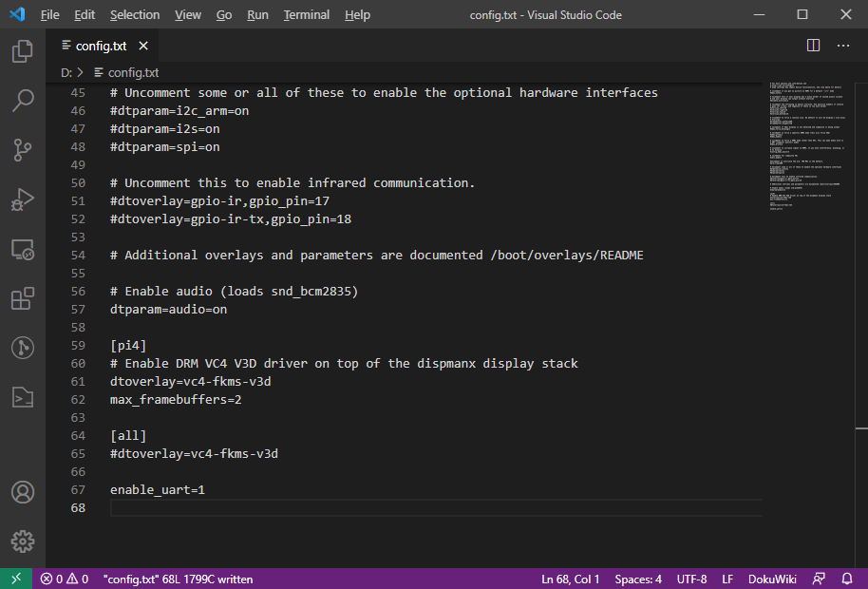Viewport: 868px width, 589px height.
Task: Change end of line sequence LF
Action: click(727, 579)
